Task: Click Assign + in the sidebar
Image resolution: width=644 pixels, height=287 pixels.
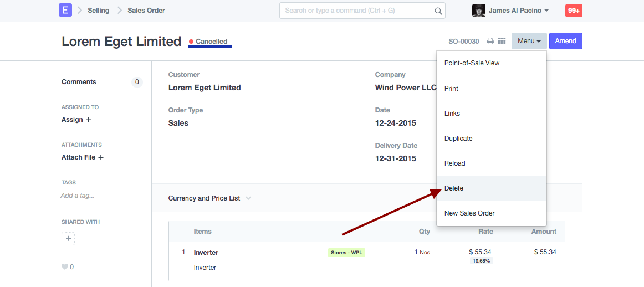Action: point(76,120)
